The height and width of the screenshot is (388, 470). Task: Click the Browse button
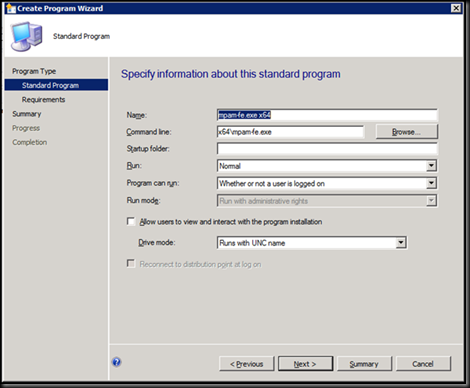click(406, 132)
